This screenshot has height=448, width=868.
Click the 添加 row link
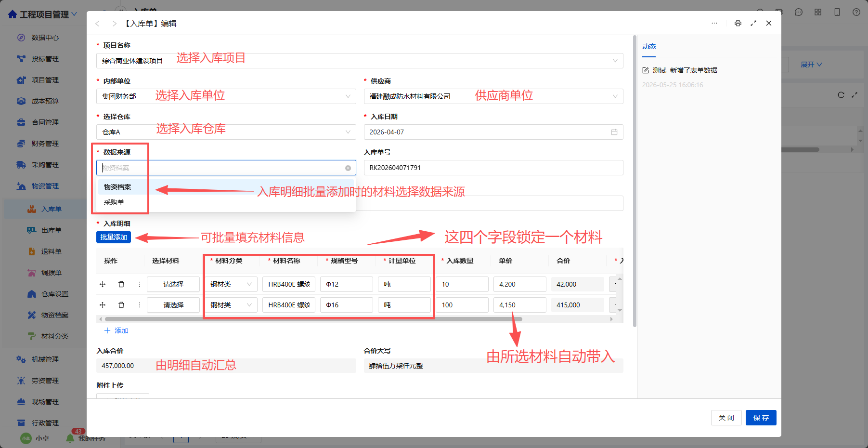point(117,330)
